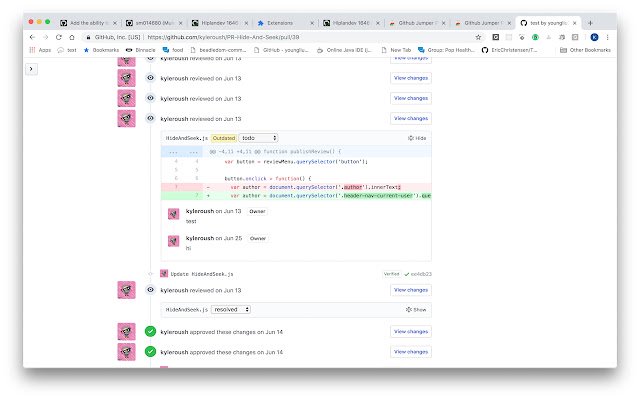Hide the outdated HideAndSeek.js thread

click(x=417, y=138)
